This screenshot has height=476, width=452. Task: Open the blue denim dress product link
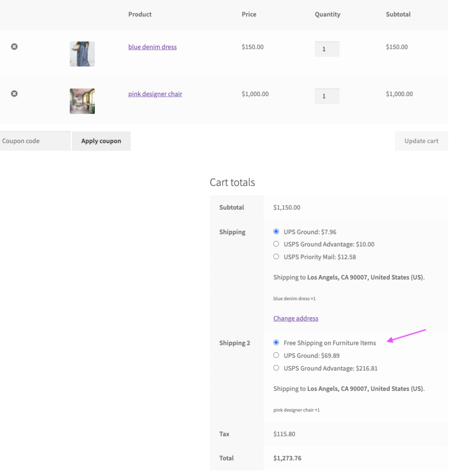point(152,47)
